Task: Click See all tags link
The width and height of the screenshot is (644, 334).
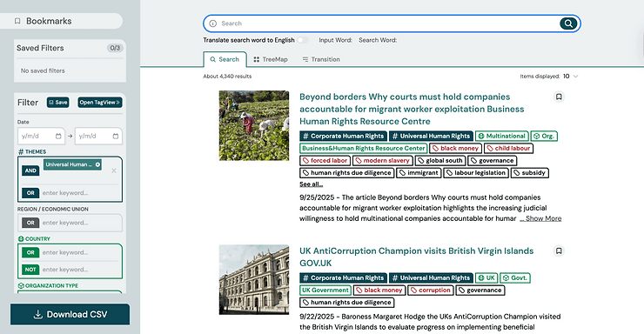Action: (311, 184)
